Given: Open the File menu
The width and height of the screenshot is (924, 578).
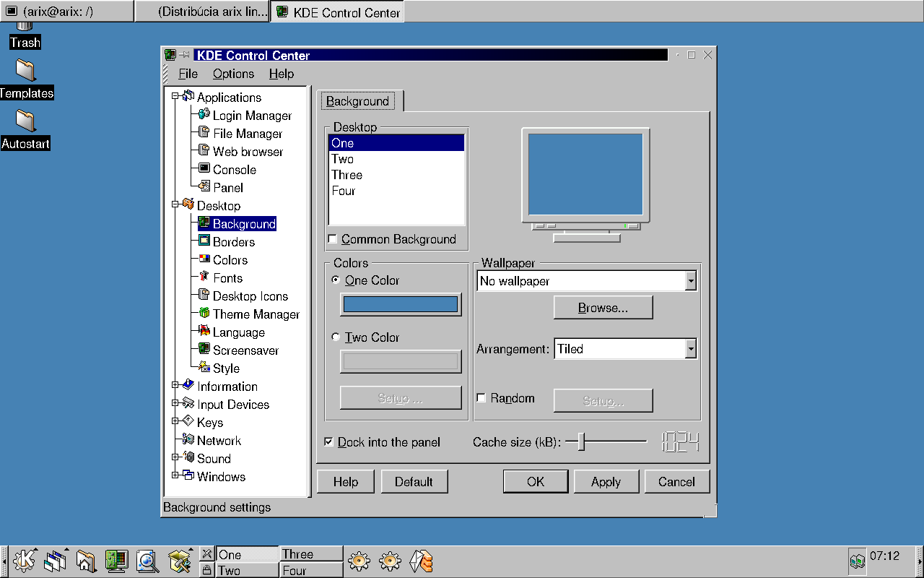Looking at the screenshot, I should click(188, 74).
